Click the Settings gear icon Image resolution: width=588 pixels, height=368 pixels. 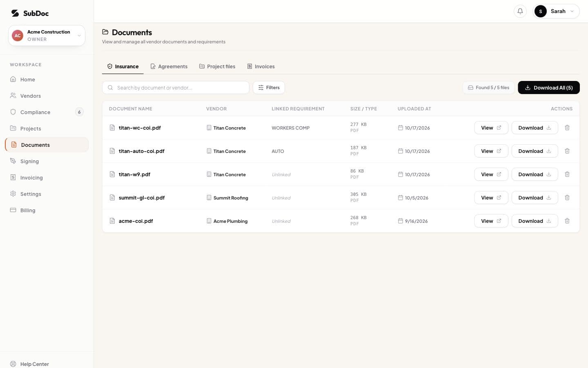pyautogui.click(x=13, y=194)
